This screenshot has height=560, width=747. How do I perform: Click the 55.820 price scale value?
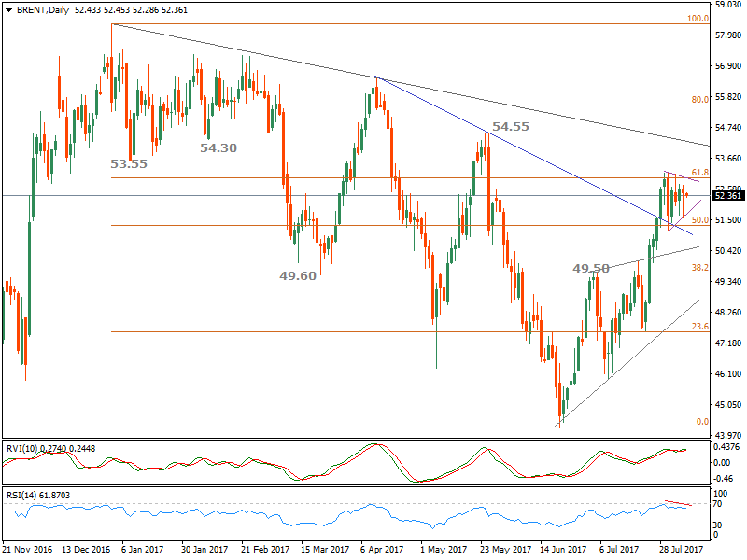pos(728,97)
